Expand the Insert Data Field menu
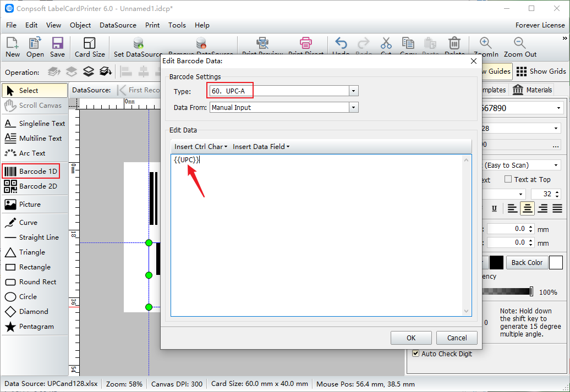The width and height of the screenshot is (570, 392). coord(261,147)
